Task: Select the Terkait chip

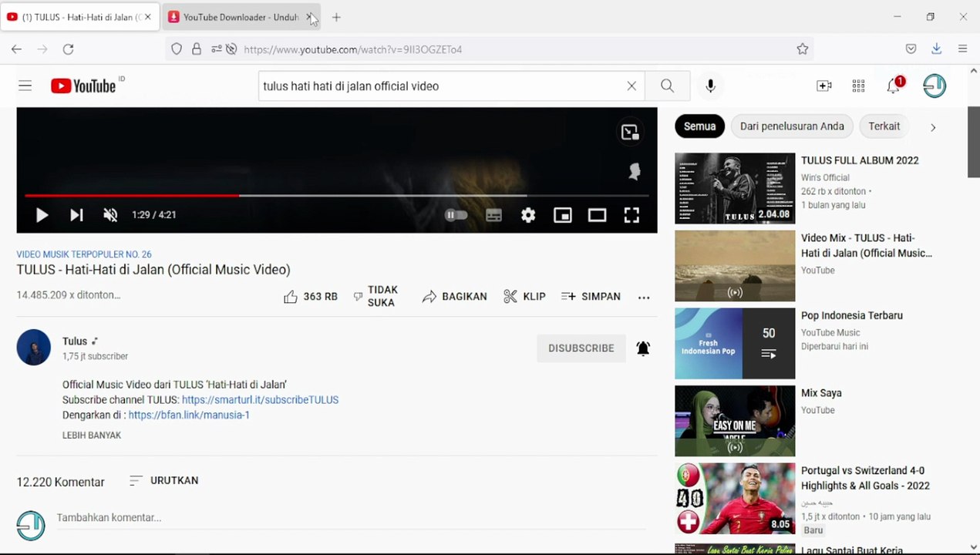Action: click(884, 126)
